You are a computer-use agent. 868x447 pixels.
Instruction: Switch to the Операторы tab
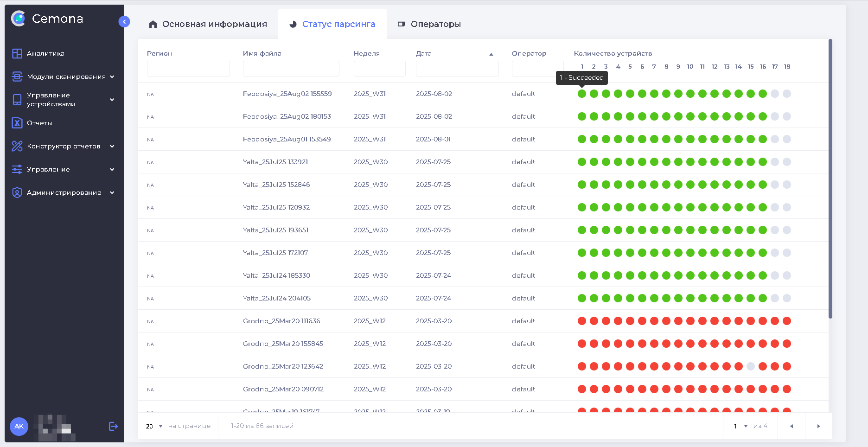coord(429,24)
